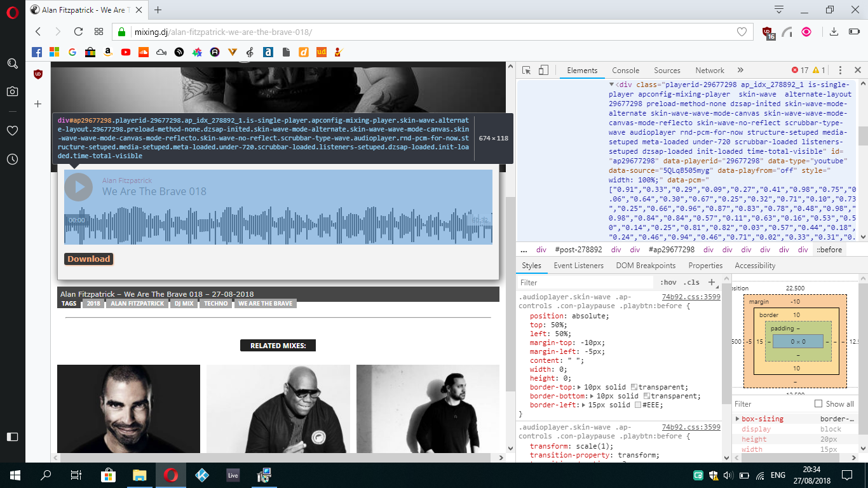Toggle device toolbar in DevTools
This screenshot has height=488, width=868.
click(x=543, y=71)
